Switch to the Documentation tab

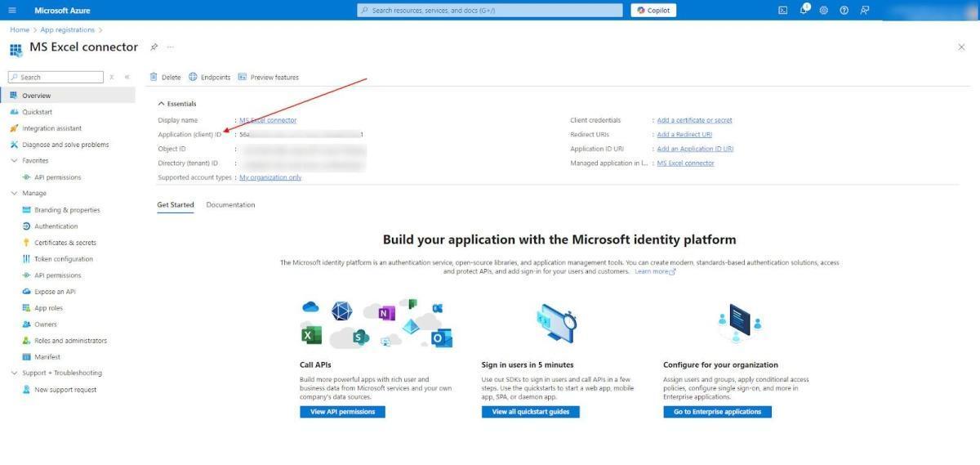click(230, 205)
